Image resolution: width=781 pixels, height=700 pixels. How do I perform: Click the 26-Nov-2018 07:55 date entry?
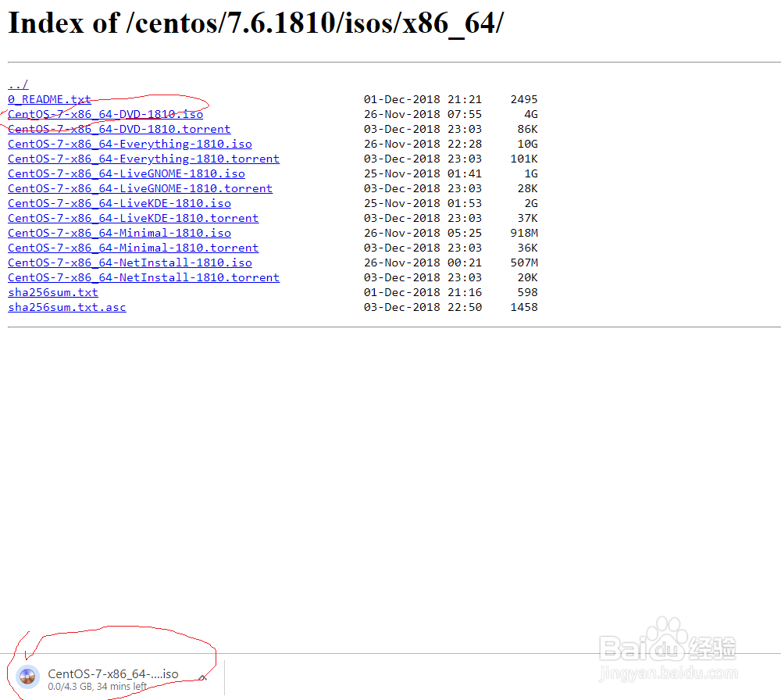pyautogui.click(x=423, y=114)
